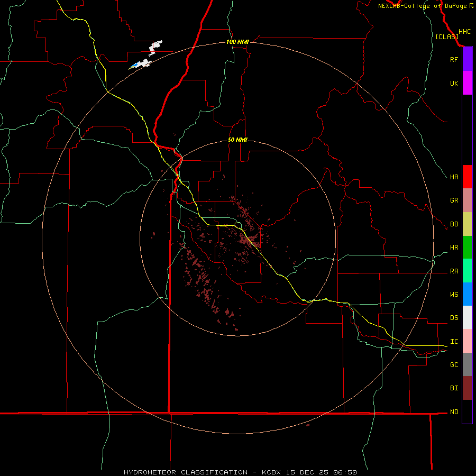Click the WS blue legend swatch
This screenshot has width=476, height=476.
467,294
